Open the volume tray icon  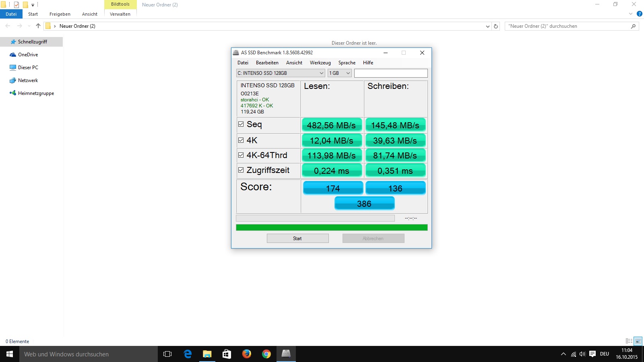click(x=582, y=354)
